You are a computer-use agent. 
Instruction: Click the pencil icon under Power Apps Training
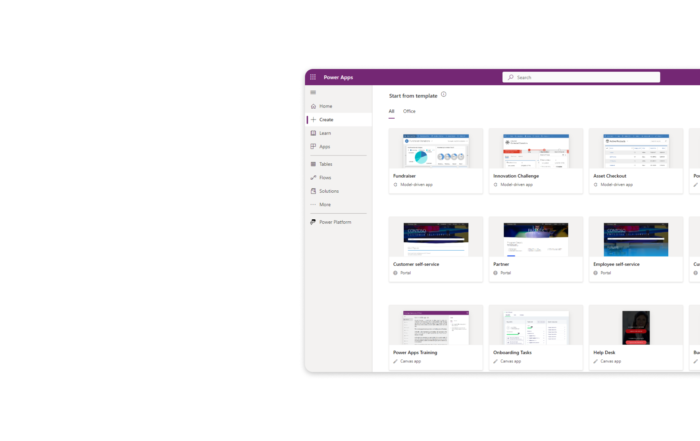tap(396, 362)
